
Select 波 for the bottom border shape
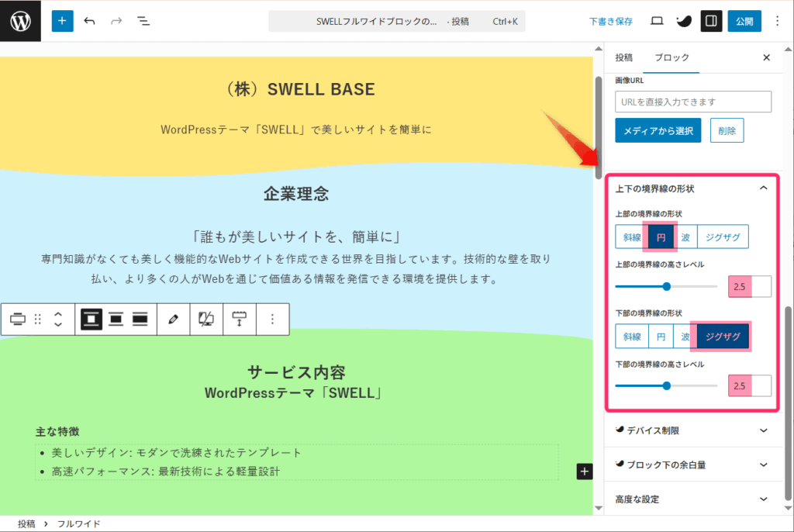coord(685,337)
